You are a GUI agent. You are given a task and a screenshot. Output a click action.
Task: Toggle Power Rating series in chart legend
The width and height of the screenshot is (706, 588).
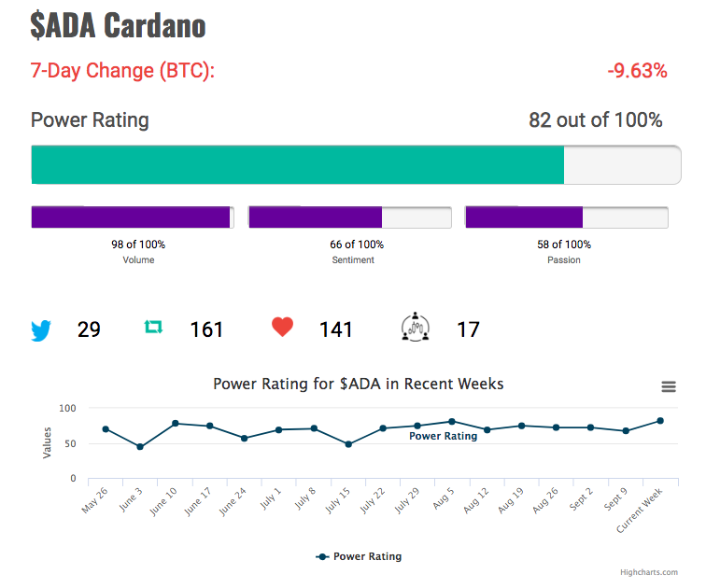359,556
